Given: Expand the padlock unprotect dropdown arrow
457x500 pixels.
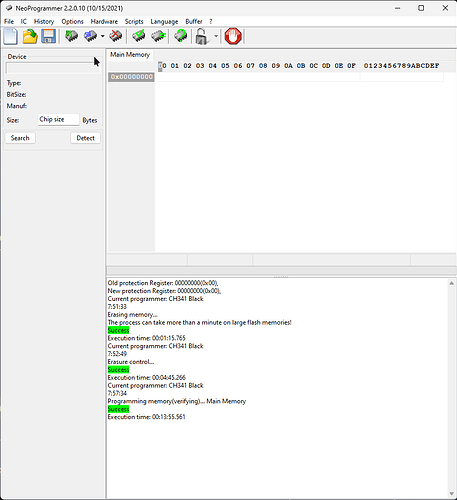Looking at the screenshot, I should pyautogui.click(x=216, y=36).
